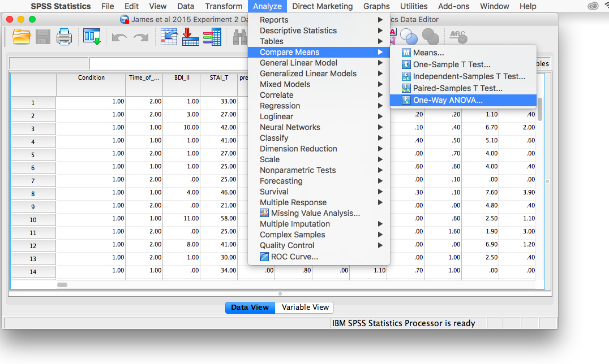
Task: Expand the Generalized Linear Models submenu
Action: [x=319, y=73]
